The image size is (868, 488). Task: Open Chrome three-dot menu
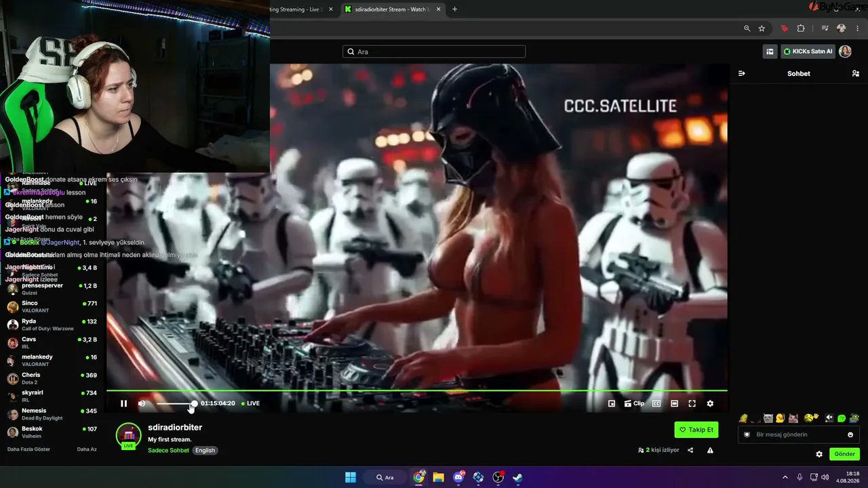click(x=857, y=28)
